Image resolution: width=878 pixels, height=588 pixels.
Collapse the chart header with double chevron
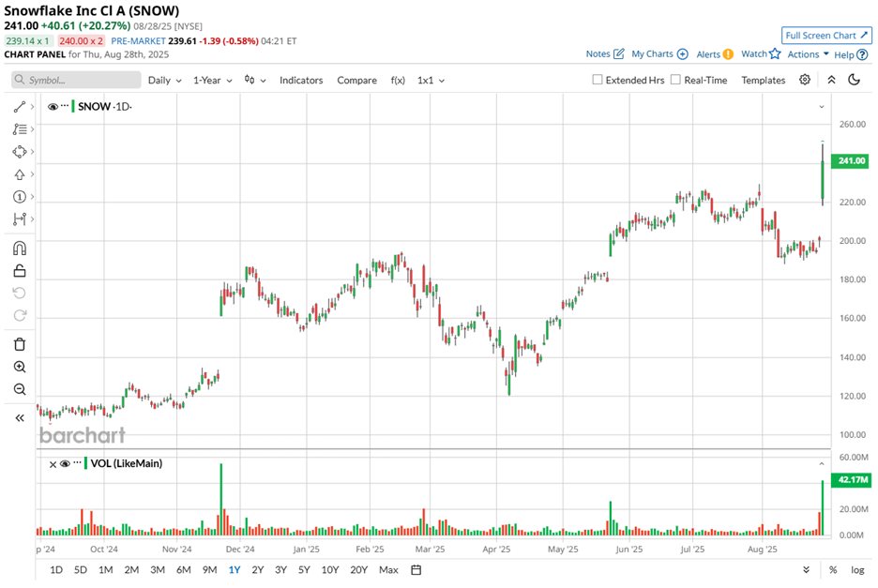831,80
